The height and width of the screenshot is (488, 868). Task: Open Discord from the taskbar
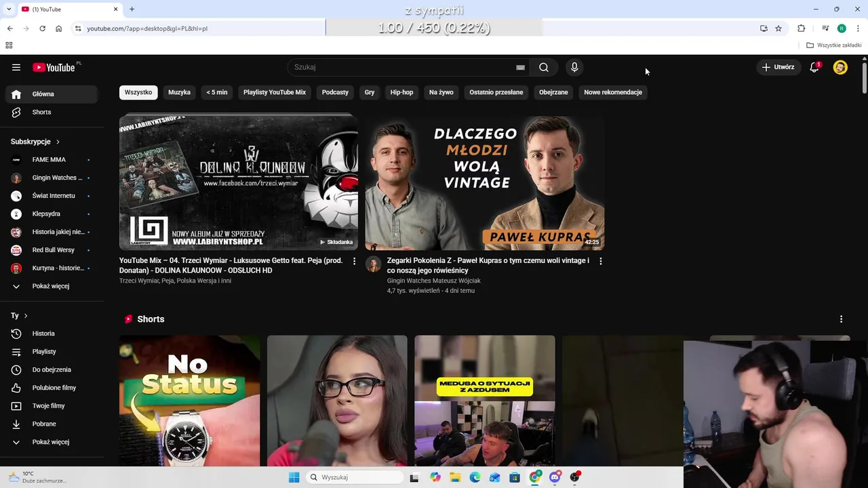click(555, 477)
